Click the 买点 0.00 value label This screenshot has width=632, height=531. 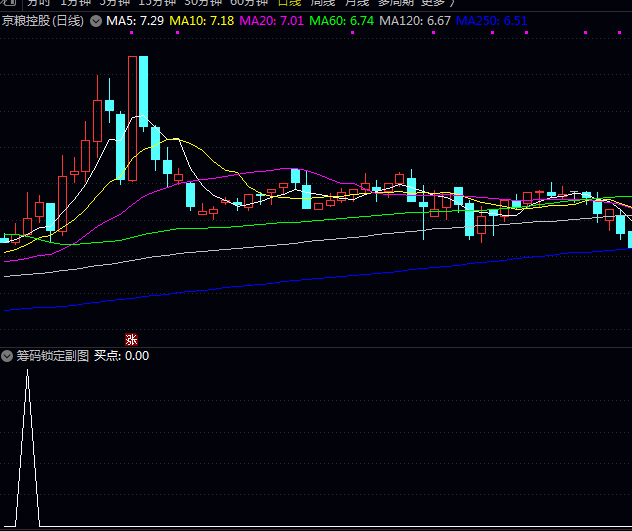pos(121,355)
